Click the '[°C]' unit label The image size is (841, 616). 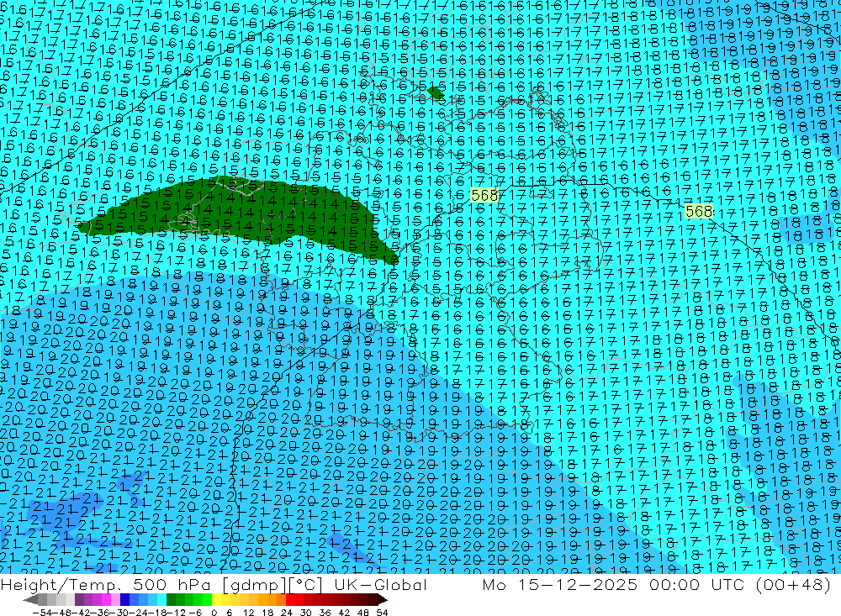[x=306, y=585]
